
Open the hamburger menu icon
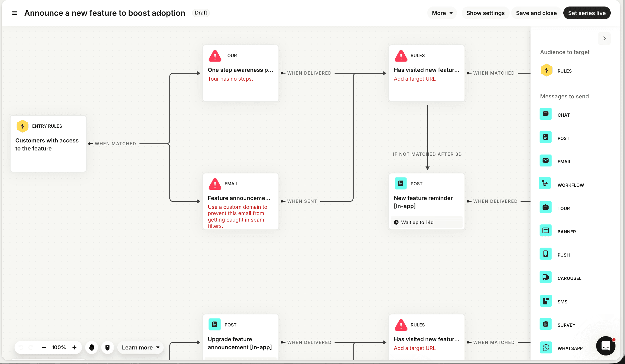coord(15,13)
